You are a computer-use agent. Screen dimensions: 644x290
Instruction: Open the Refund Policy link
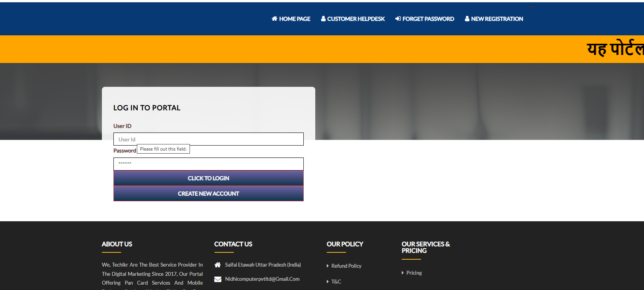click(x=346, y=266)
